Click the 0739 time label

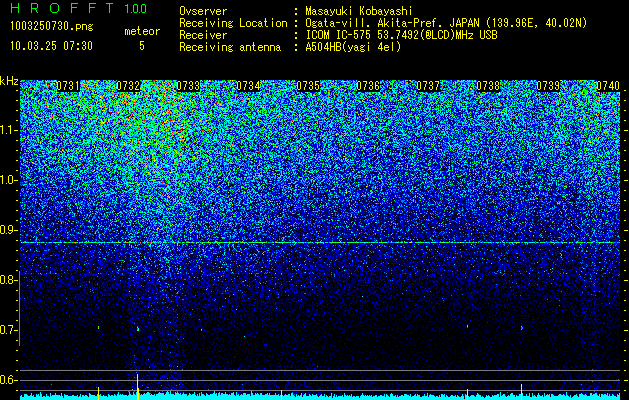click(548, 86)
